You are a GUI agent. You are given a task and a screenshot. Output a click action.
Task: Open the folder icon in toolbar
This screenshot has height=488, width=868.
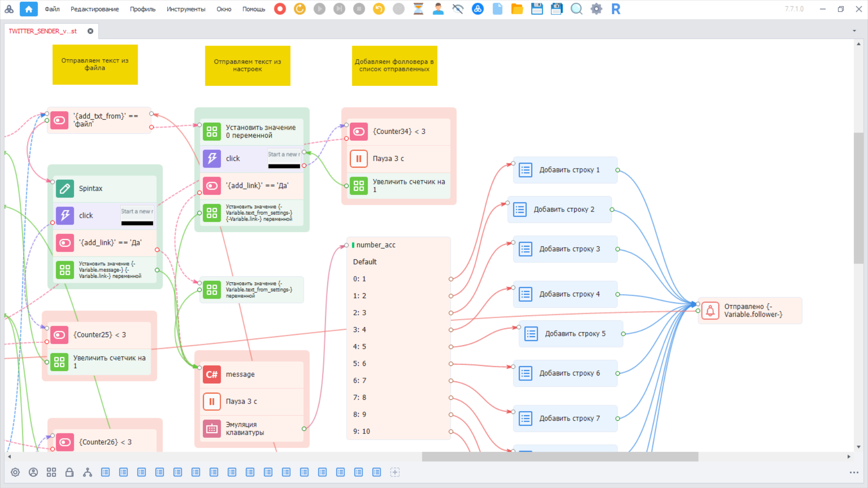click(517, 9)
